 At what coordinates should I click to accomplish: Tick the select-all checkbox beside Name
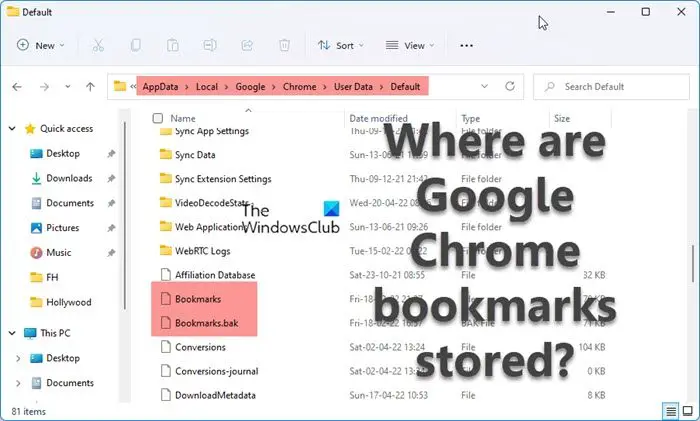(158, 118)
